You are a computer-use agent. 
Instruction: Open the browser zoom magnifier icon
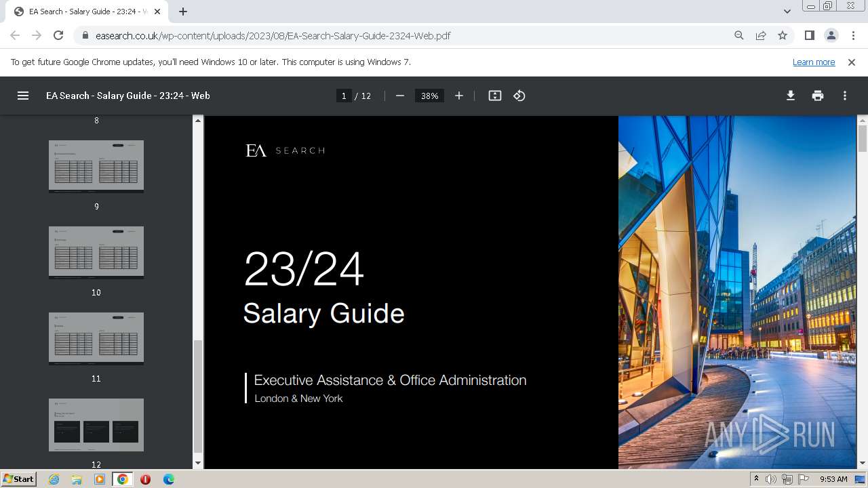click(x=739, y=35)
